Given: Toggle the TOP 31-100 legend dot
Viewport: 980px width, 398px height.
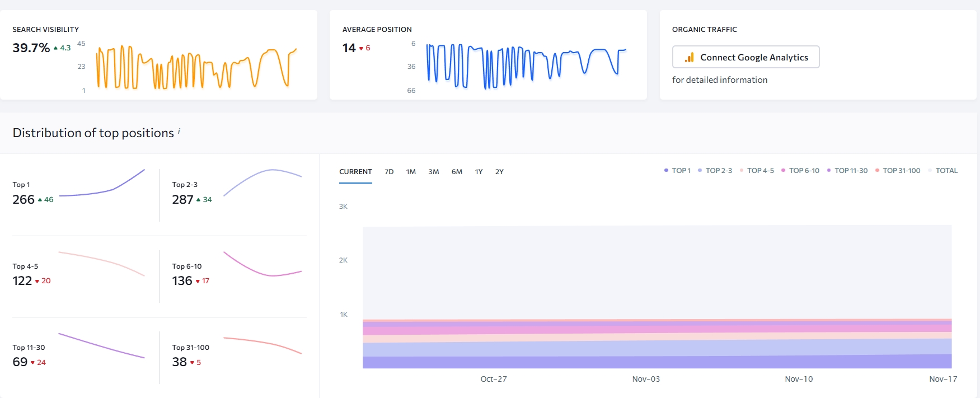Looking at the screenshot, I should pos(878,171).
